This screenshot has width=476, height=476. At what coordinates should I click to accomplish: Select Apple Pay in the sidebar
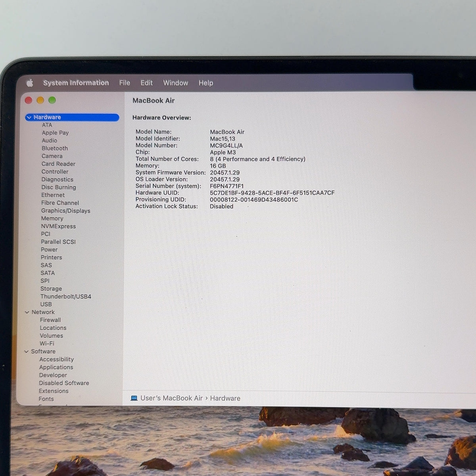point(55,133)
